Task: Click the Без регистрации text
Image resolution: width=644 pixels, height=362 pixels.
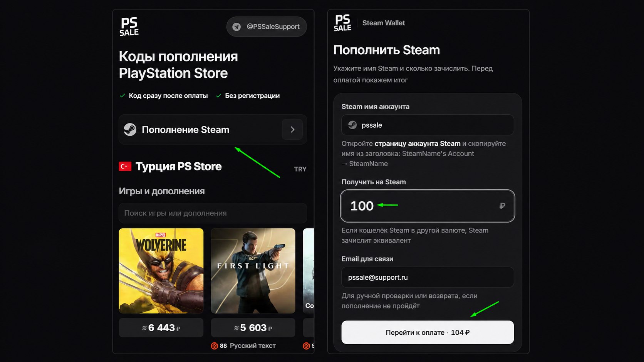Action: click(x=252, y=96)
